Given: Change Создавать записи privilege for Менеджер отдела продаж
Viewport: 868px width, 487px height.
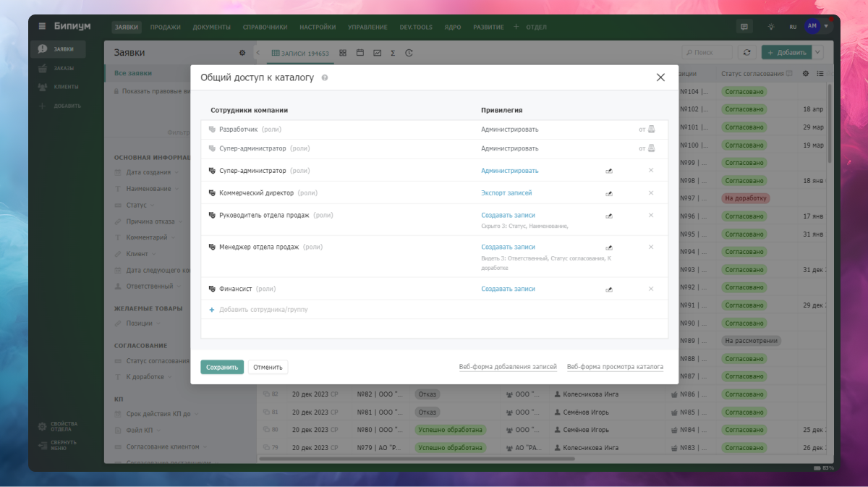Looking at the screenshot, I should (x=509, y=247).
